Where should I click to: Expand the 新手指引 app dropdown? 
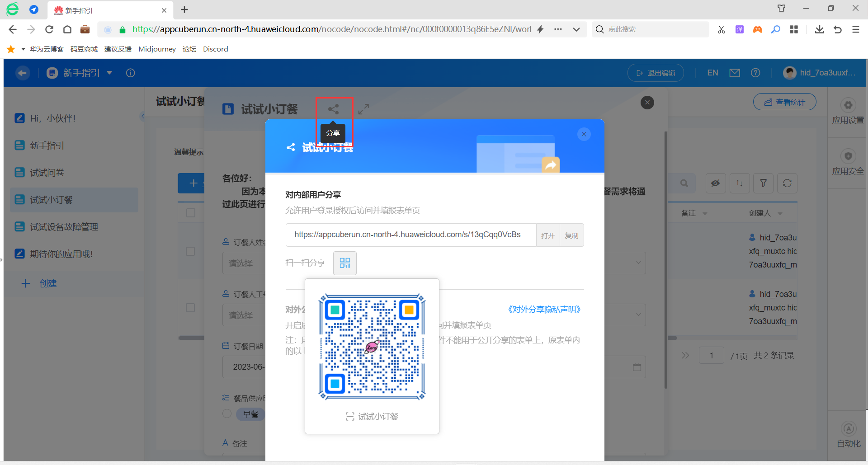pos(109,73)
